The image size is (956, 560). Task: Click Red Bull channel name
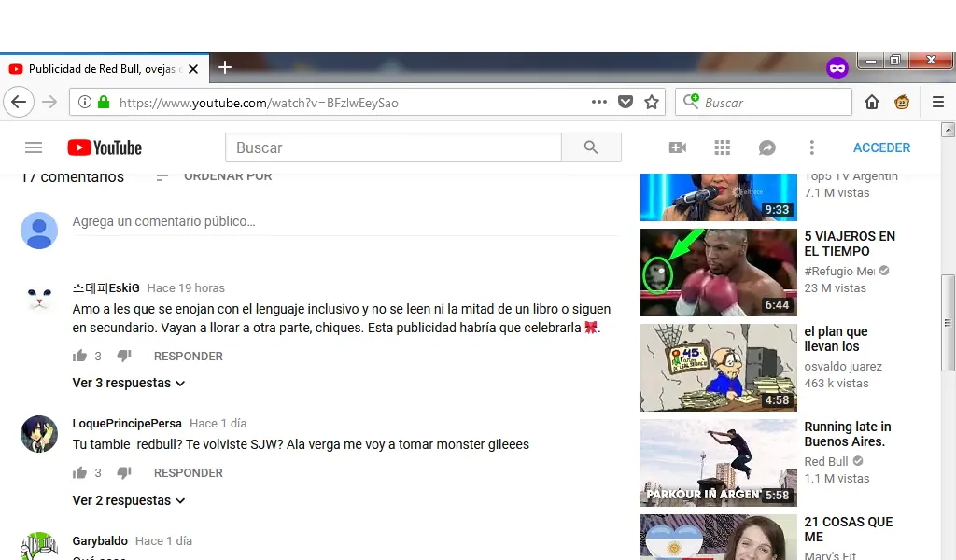point(826,461)
